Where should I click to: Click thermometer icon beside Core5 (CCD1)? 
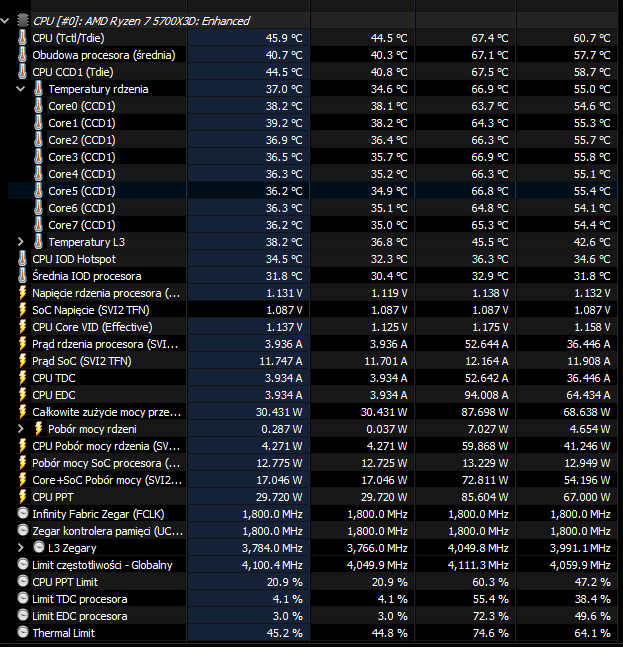pyautogui.click(x=39, y=191)
